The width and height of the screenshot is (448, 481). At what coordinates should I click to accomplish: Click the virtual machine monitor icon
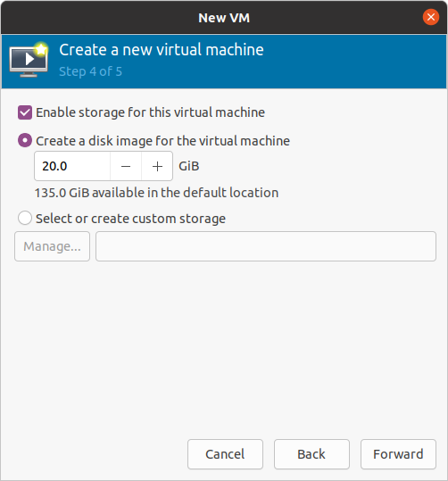[x=29, y=60]
